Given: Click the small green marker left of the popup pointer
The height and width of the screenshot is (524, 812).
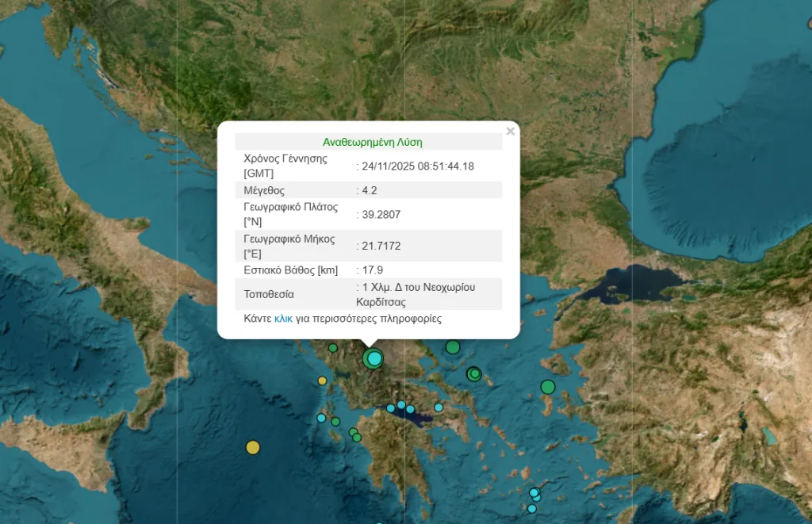Looking at the screenshot, I should [333, 347].
